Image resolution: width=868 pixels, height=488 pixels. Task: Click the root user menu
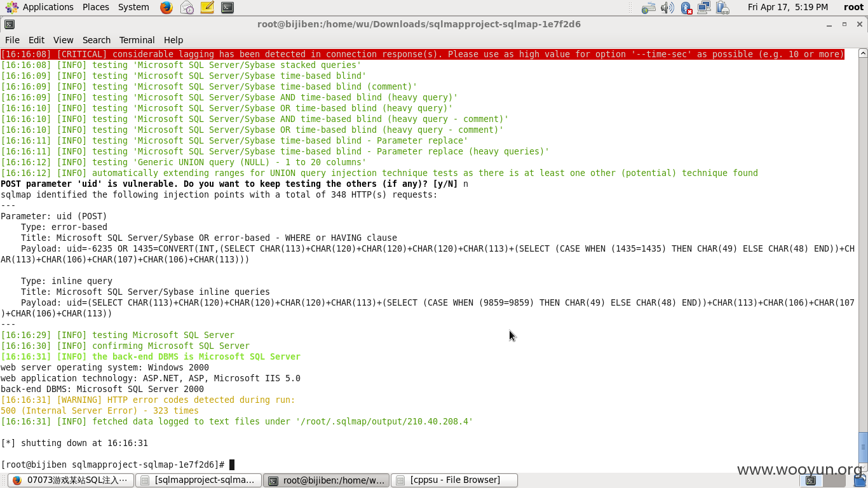point(853,7)
